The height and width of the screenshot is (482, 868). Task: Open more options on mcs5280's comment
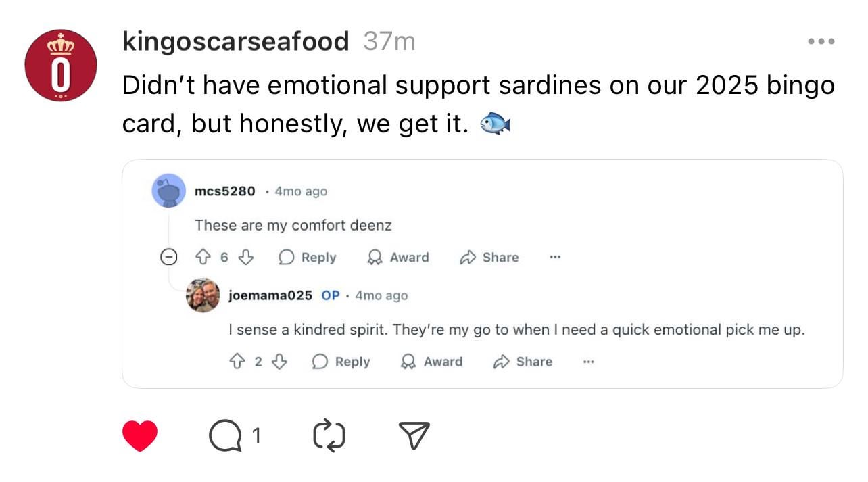point(555,257)
